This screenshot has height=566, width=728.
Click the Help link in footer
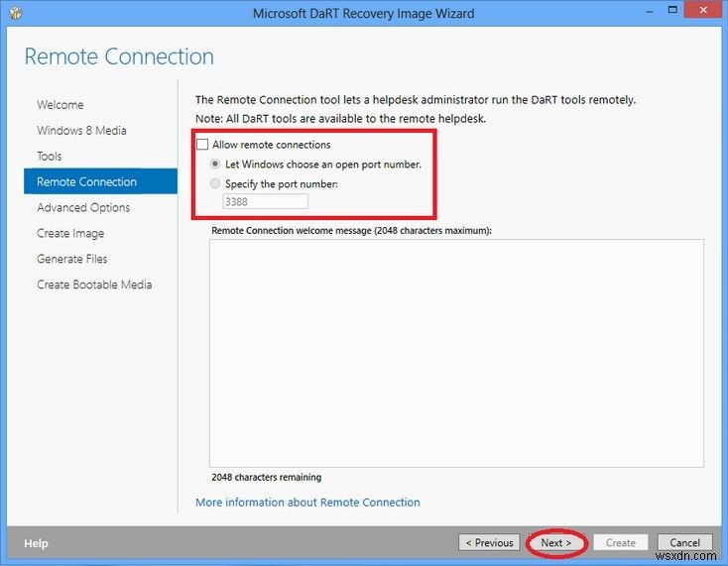tap(36, 543)
